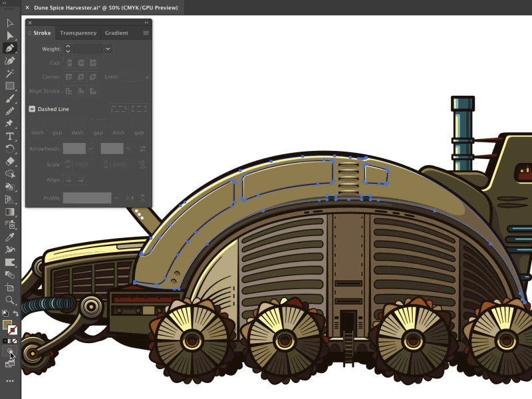Toggle the Dashed Line checkbox
Viewport: 532px width, 399px height.
(32, 109)
